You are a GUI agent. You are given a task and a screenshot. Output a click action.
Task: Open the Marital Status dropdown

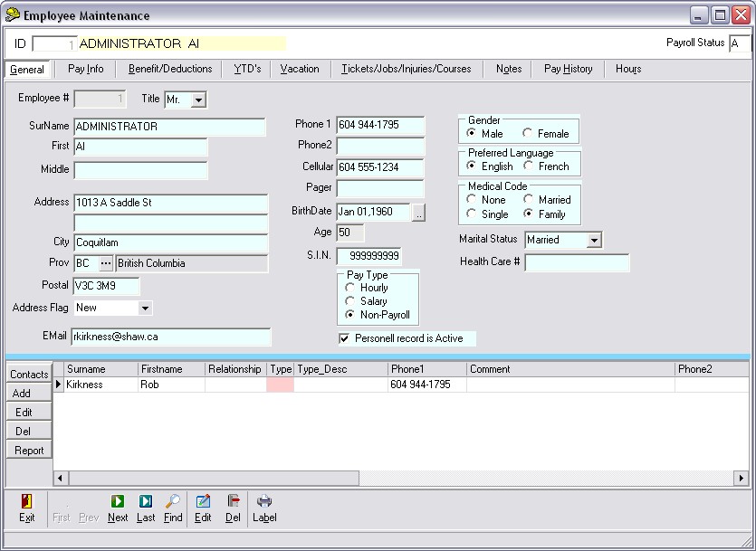[x=594, y=241]
